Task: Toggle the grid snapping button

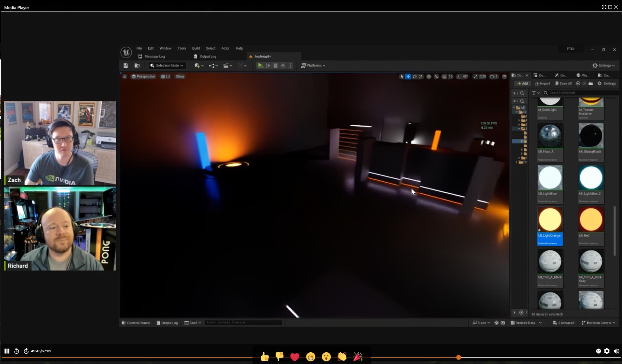Action: (x=445, y=76)
